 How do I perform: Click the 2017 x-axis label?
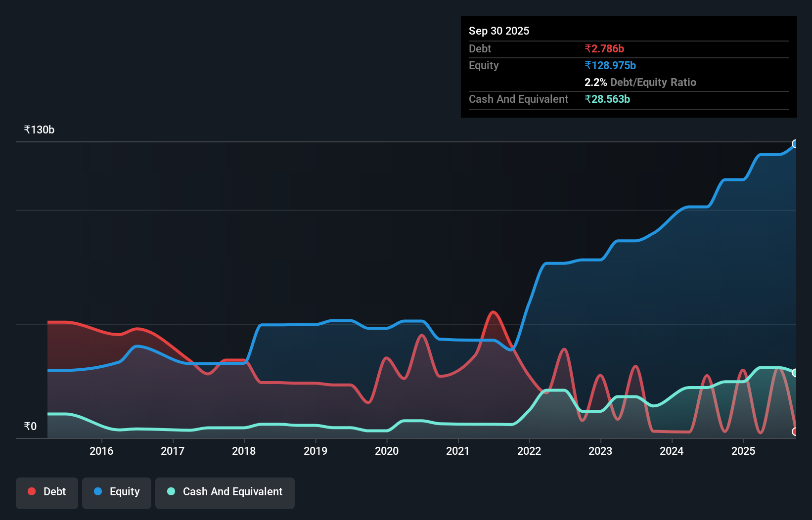tap(173, 451)
